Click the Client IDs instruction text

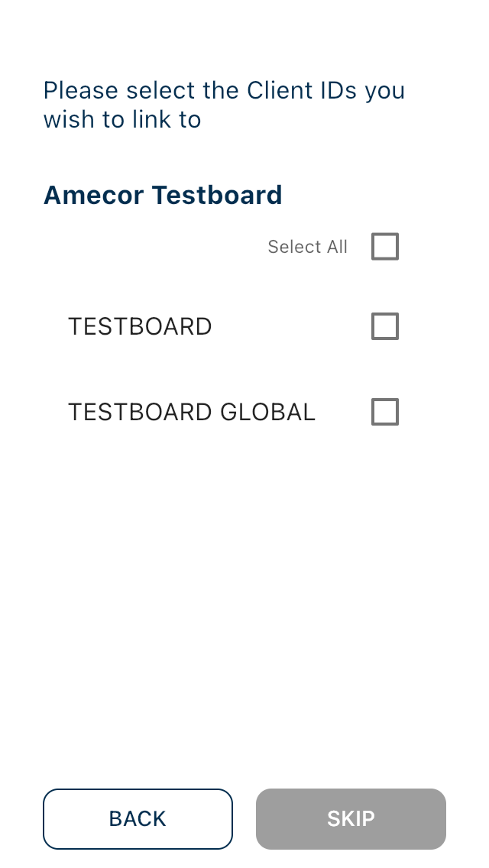click(224, 105)
